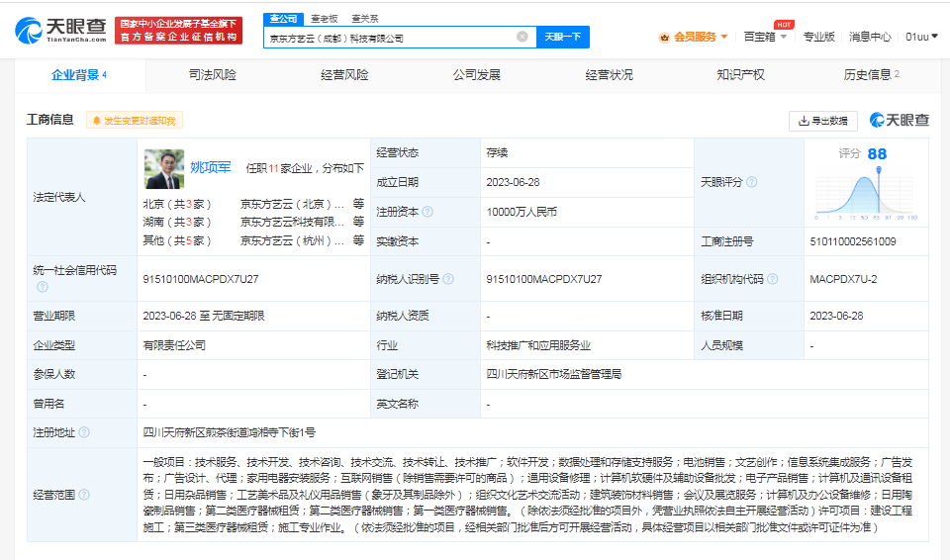This screenshot has height=560, width=950.
Task: Click the help icon beside 纳税人识别号
Action: click(x=447, y=279)
